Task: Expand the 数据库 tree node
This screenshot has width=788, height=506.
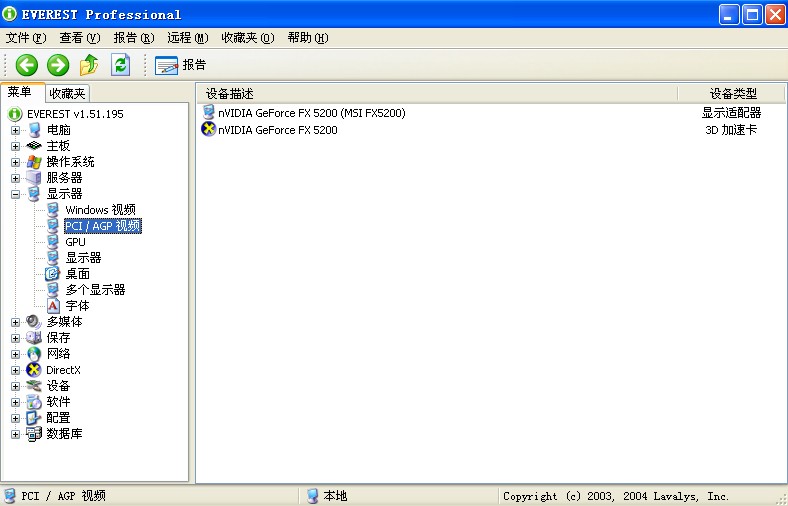Action: point(16,435)
